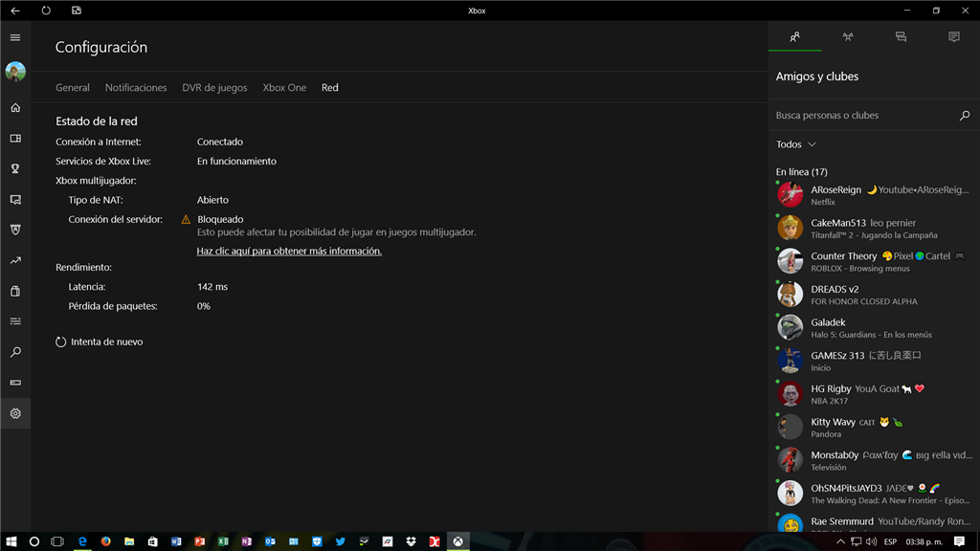Select the Friends tab in right panel
The height and width of the screenshot is (551, 980).
tap(794, 37)
